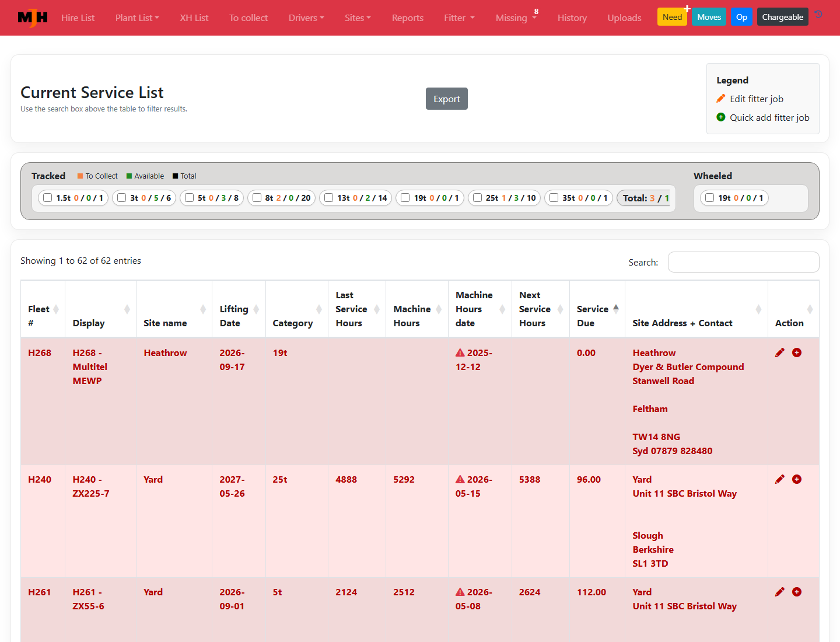Expand the Missing dropdown menu
The image size is (840, 642).
pos(516,18)
